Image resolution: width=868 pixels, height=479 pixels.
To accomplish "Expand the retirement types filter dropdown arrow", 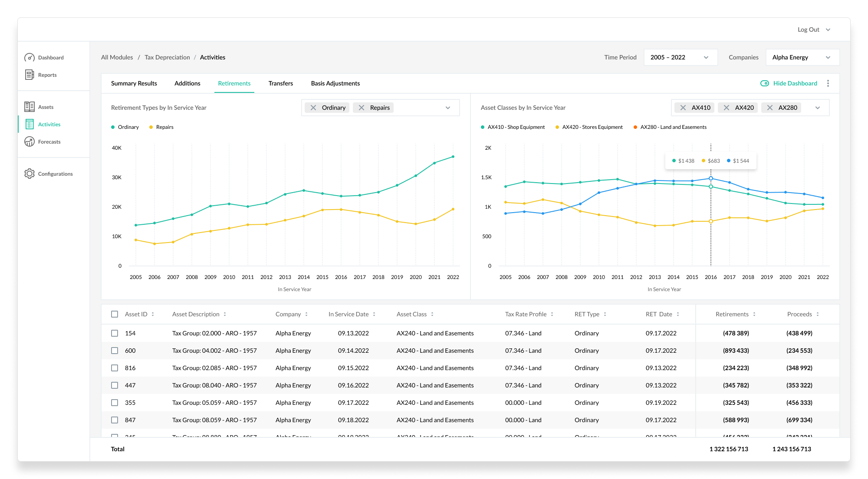I will coord(448,108).
